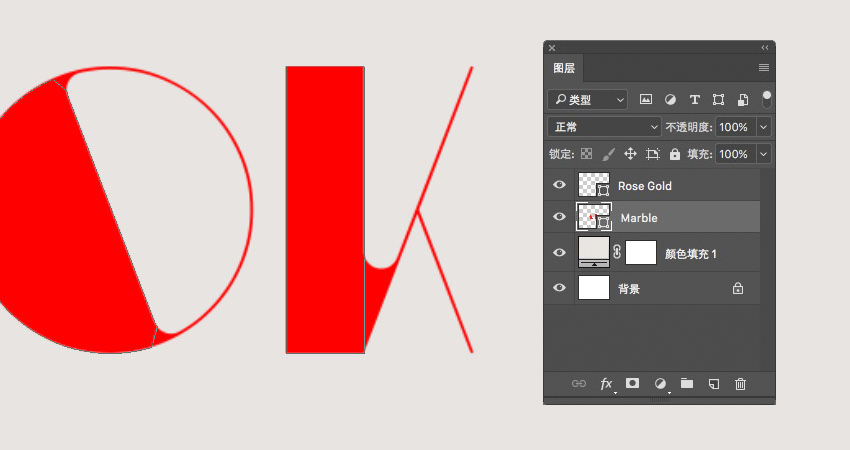Toggle the layer filtering switch
Screen dimensions: 850x450
767,99
